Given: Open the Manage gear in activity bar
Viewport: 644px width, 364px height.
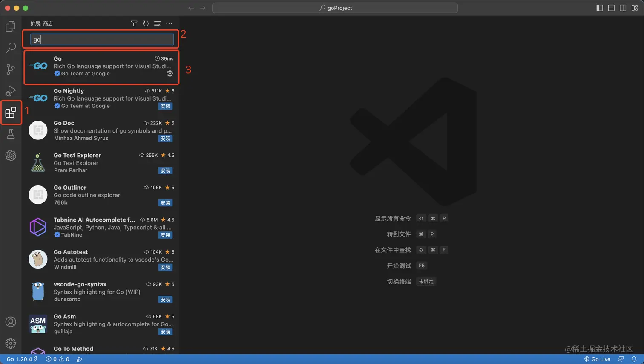Looking at the screenshot, I should (x=11, y=344).
